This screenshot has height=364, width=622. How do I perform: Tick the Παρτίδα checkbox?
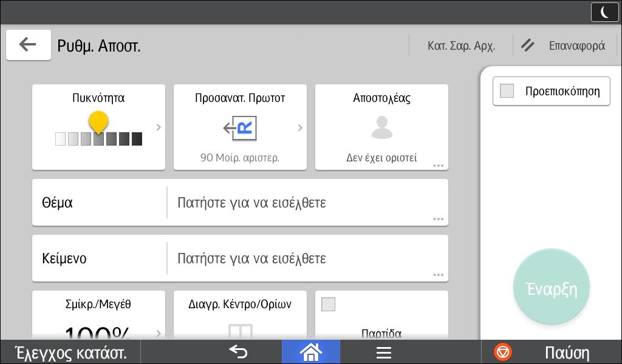(328, 304)
